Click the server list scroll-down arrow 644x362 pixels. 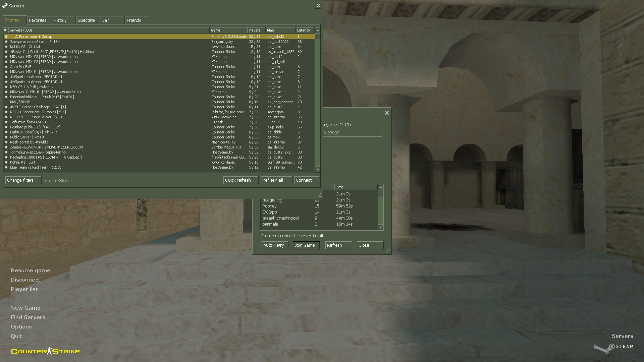point(318,170)
